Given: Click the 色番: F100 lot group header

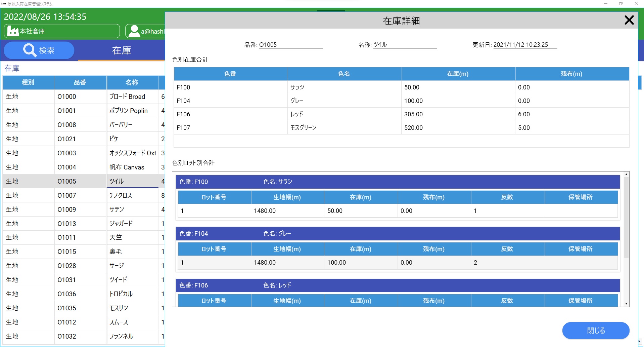Looking at the screenshot, I should point(398,182).
